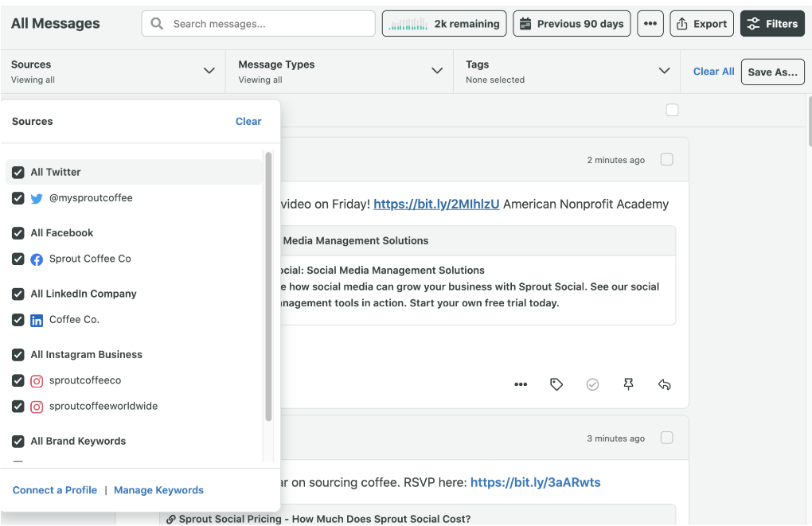Image resolution: width=812 pixels, height=526 pixels.
Task: Pin the Sprout Social message
Action: (628, 384)
